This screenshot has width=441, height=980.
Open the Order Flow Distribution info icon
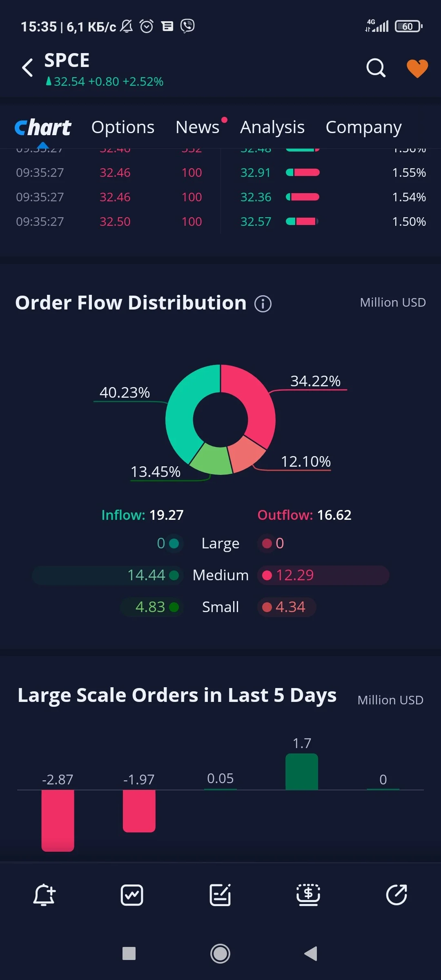click(x=263, y=304)
